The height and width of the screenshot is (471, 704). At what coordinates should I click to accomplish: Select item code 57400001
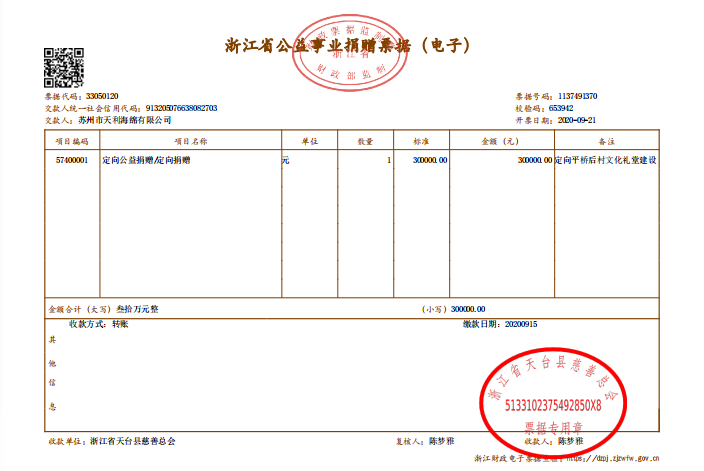(x=72, y=160)
